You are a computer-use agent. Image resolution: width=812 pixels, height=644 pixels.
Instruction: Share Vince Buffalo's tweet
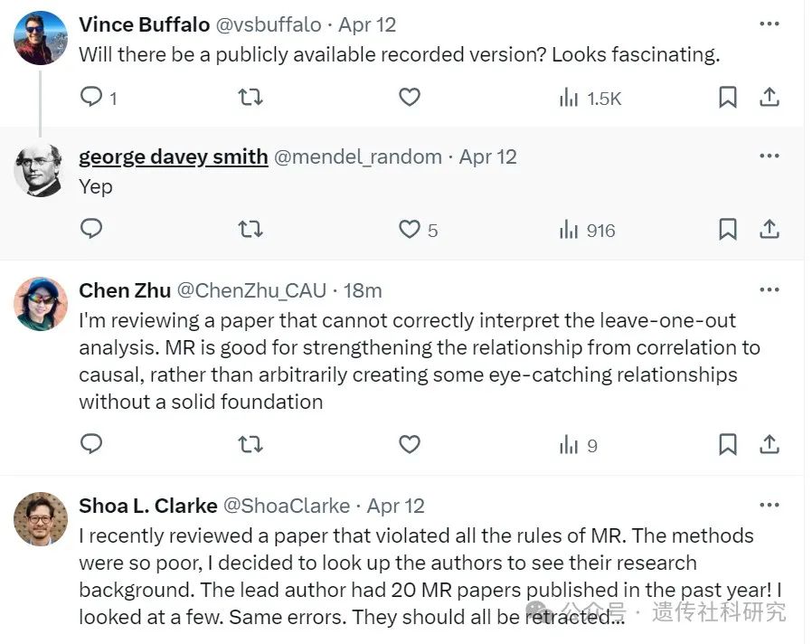coord(770,97)
